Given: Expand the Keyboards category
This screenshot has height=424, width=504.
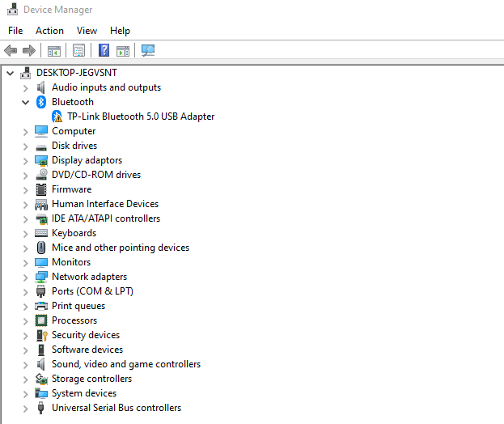Looking at the screenshot, I should [26, 234].
